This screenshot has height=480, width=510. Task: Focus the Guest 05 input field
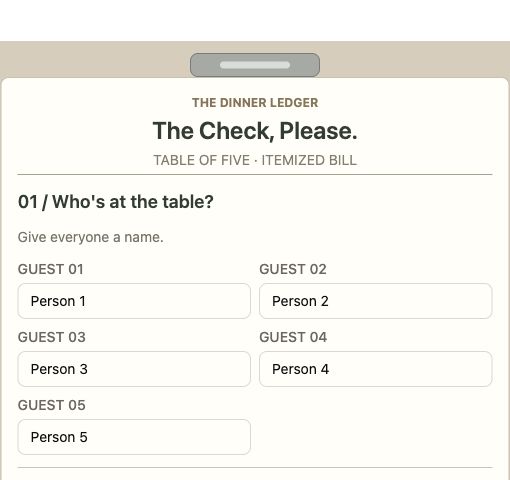coord(134,437)
